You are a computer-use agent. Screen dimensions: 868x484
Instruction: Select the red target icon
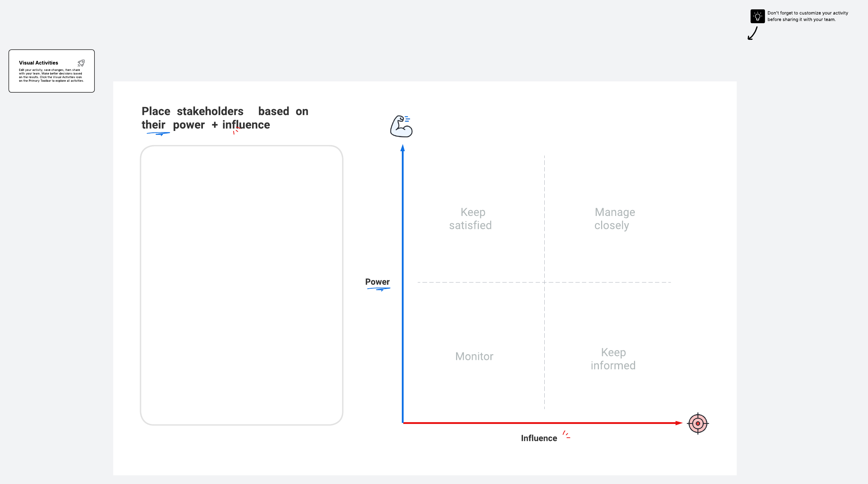coord(698,423)
